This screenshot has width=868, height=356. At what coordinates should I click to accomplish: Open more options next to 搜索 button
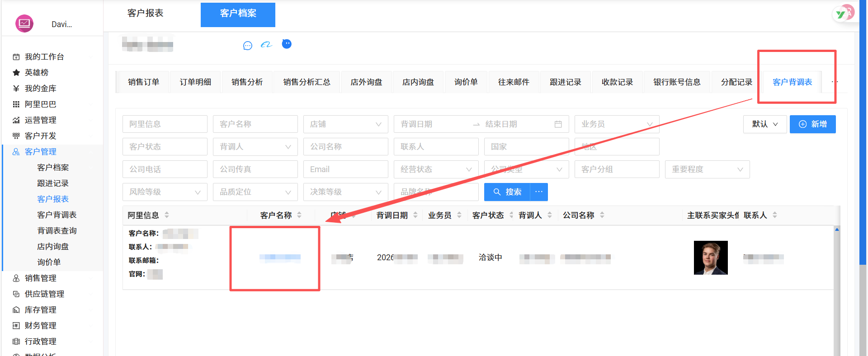tap(539, 192)
